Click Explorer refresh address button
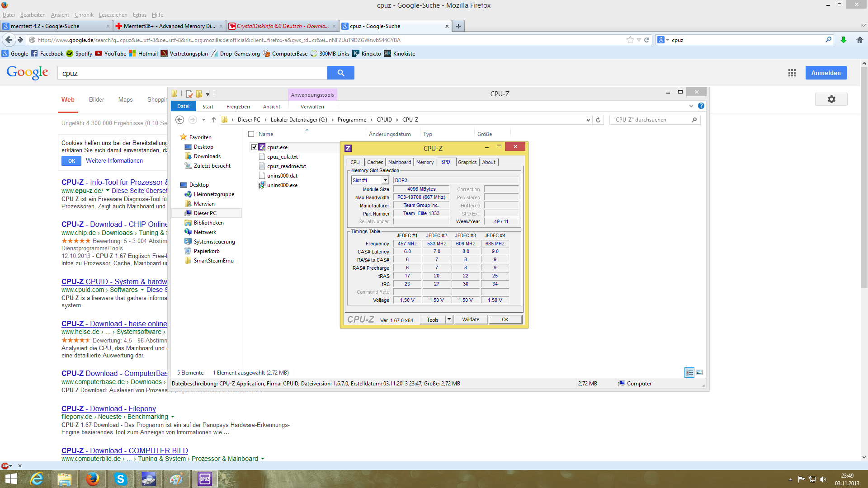This screenshot has width=868, height=488. (x=598, y=120)
